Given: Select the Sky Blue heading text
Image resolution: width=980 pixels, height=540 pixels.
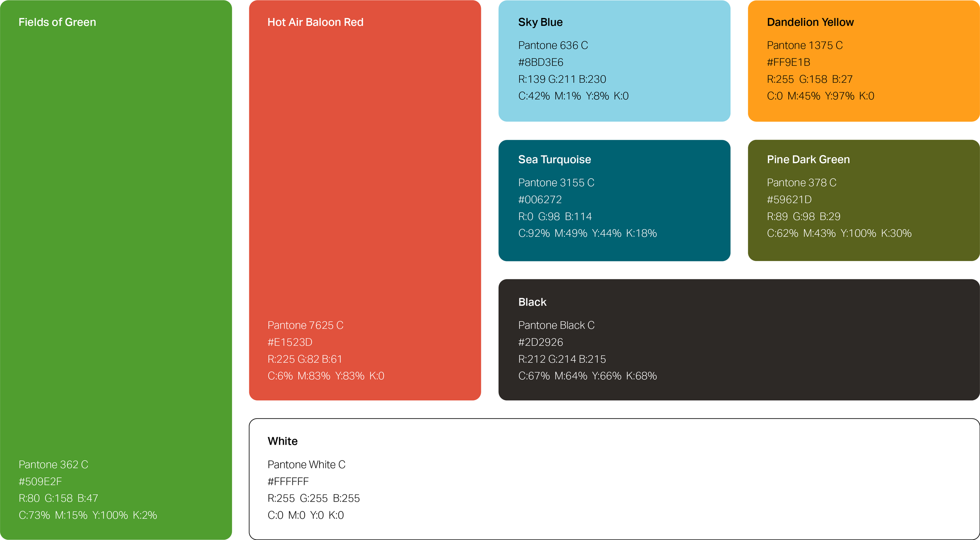Looking at the screenshot, I should tap(540, 22).
